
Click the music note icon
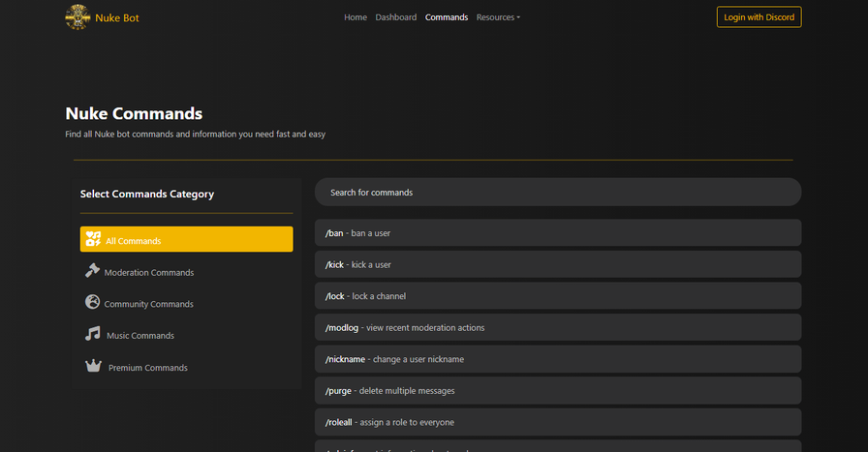pos(92,334)
